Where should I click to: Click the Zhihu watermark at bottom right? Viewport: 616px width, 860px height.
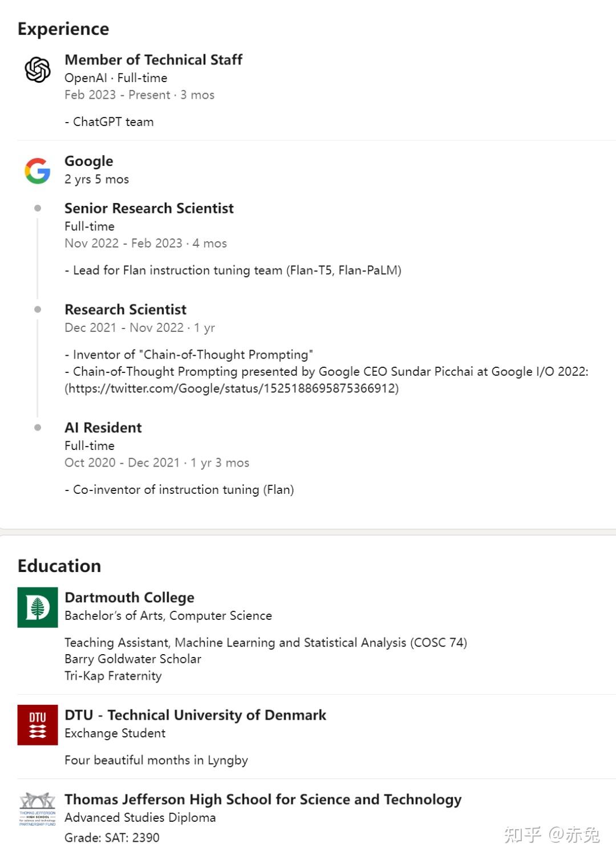pos(552,835)
